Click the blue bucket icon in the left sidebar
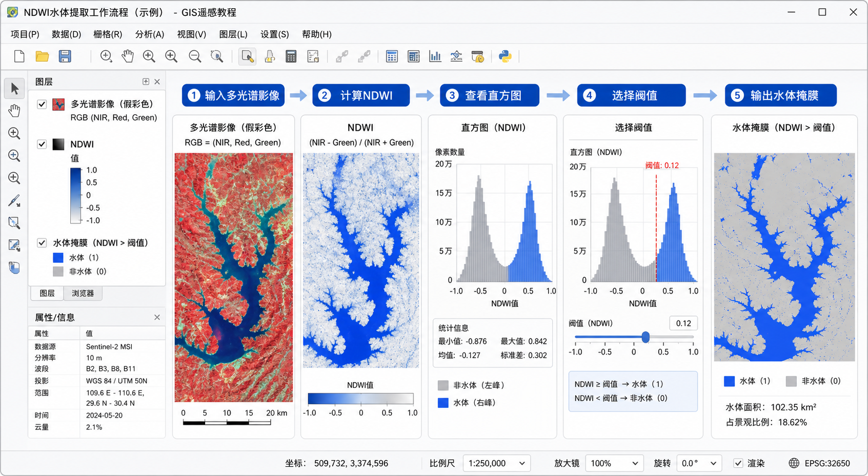 14,267
